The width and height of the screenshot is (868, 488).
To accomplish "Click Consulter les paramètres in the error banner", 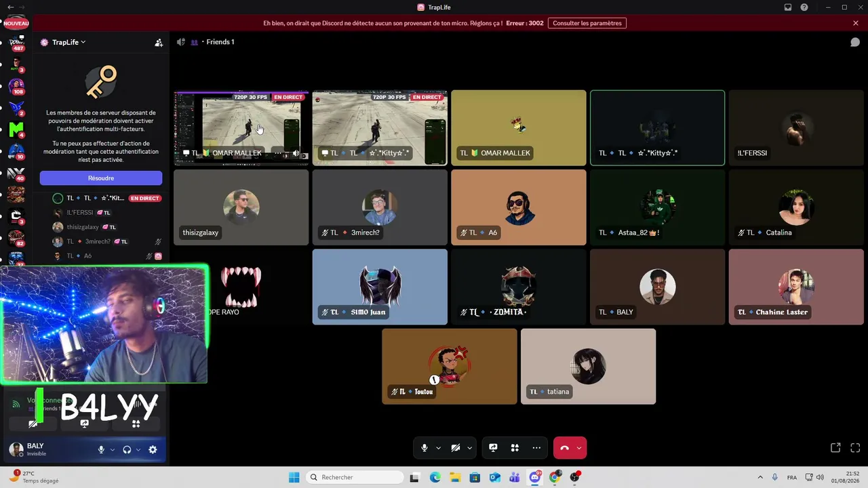I will [x=587, y=23].
